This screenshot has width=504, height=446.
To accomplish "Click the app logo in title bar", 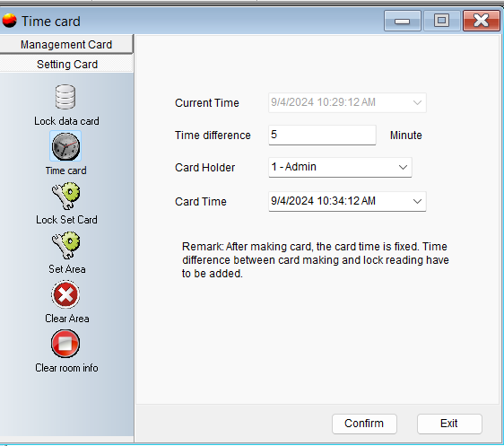I will (x=9, y=21).
